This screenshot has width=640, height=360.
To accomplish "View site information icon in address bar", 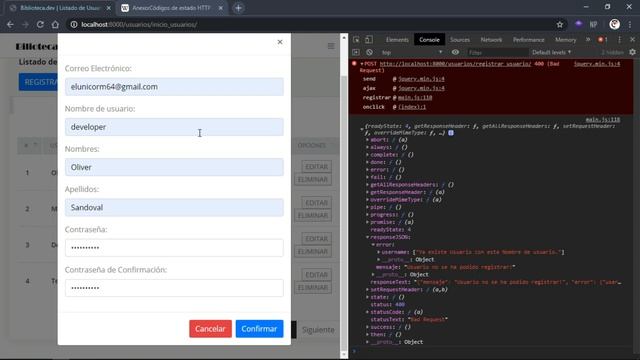I will [74, 24].
